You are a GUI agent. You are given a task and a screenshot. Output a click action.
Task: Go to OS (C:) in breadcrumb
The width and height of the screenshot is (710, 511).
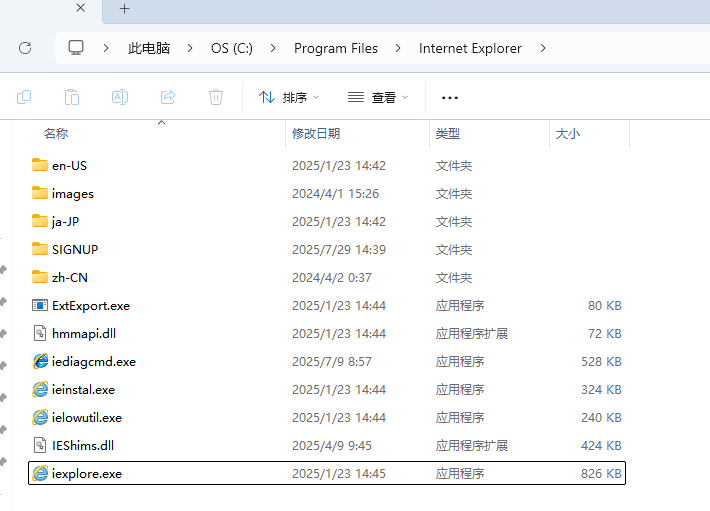[x=232, y=48]
